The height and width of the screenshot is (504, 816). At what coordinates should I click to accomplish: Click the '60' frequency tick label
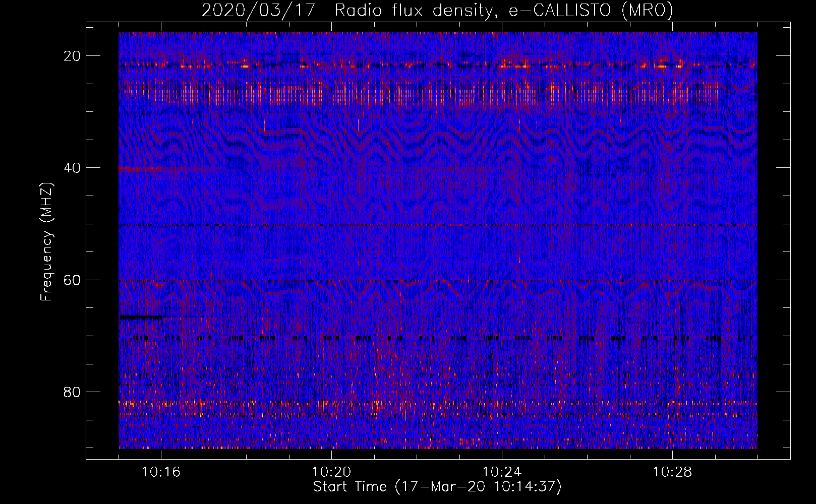tap(73, 280)
